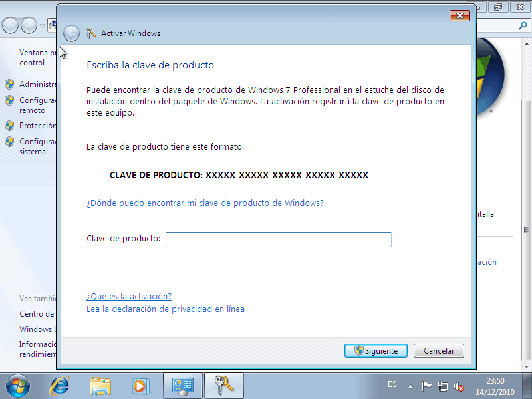Click search magnifier in Control Panel window
The width and height of the screenshot is (532, 399).
click(523, 25)
